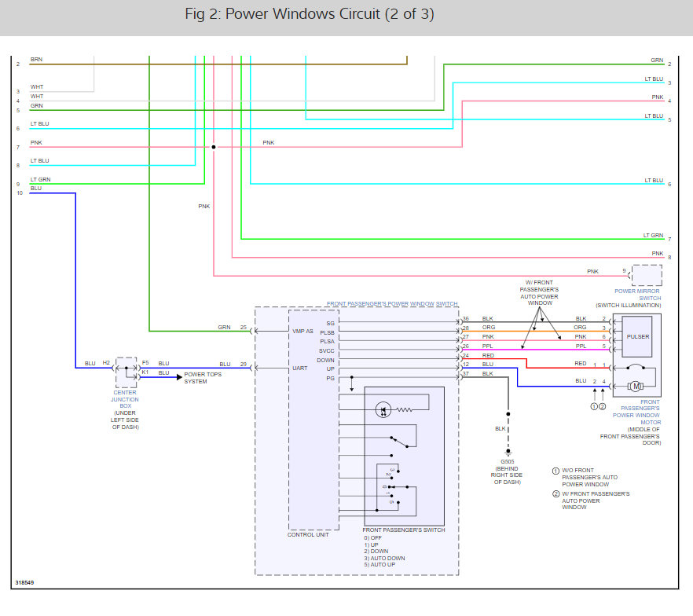Click the PULSER box
The image size is (693, 616).
pyautogui.click(x=637, y=337)
